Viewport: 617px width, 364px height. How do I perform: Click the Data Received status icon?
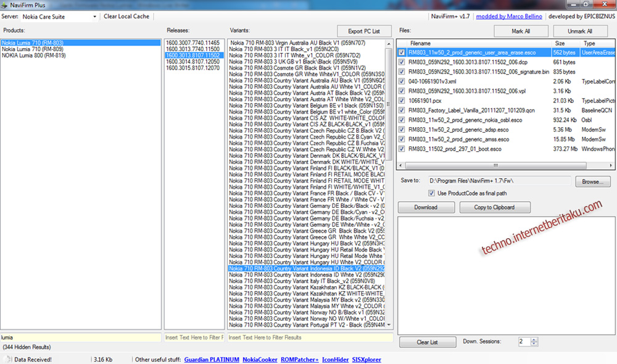point(7,359)
